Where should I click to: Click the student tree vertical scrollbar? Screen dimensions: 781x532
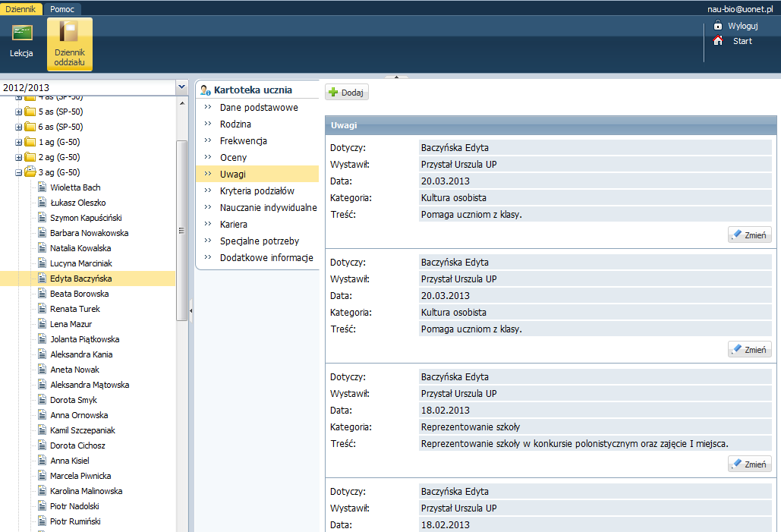(x=182, y=231)
